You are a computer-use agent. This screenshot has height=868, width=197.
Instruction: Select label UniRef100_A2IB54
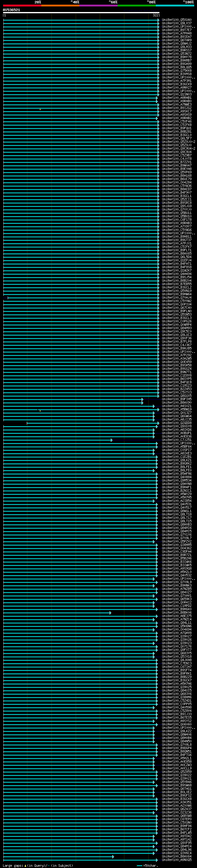pos(177,501)
